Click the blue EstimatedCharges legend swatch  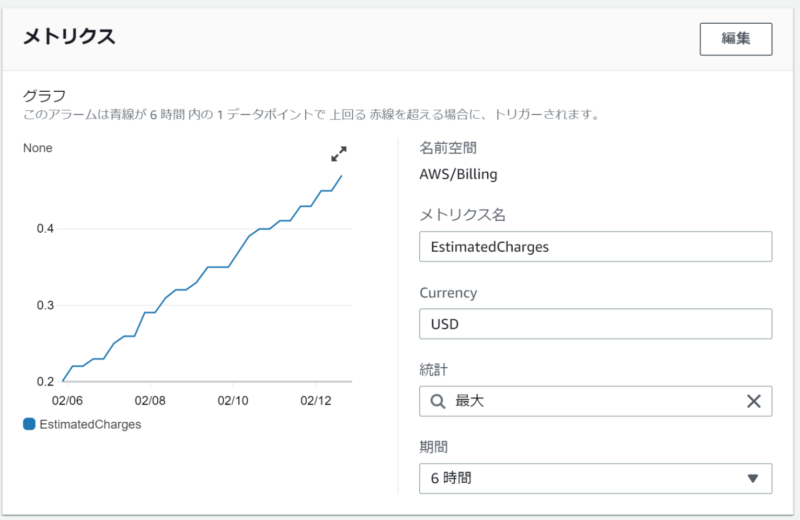pyautogui.click(x=29, y=424)
